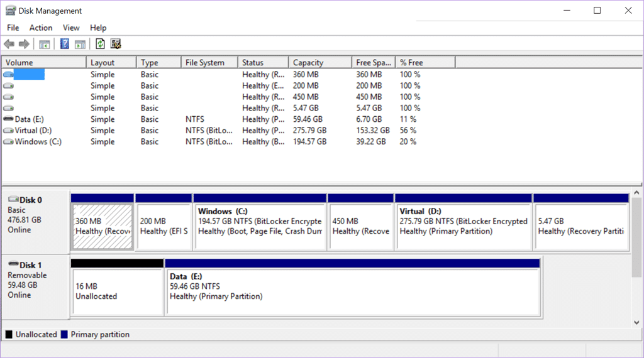Click the 59.46 GB capacity cell

[x=308, y=119]
